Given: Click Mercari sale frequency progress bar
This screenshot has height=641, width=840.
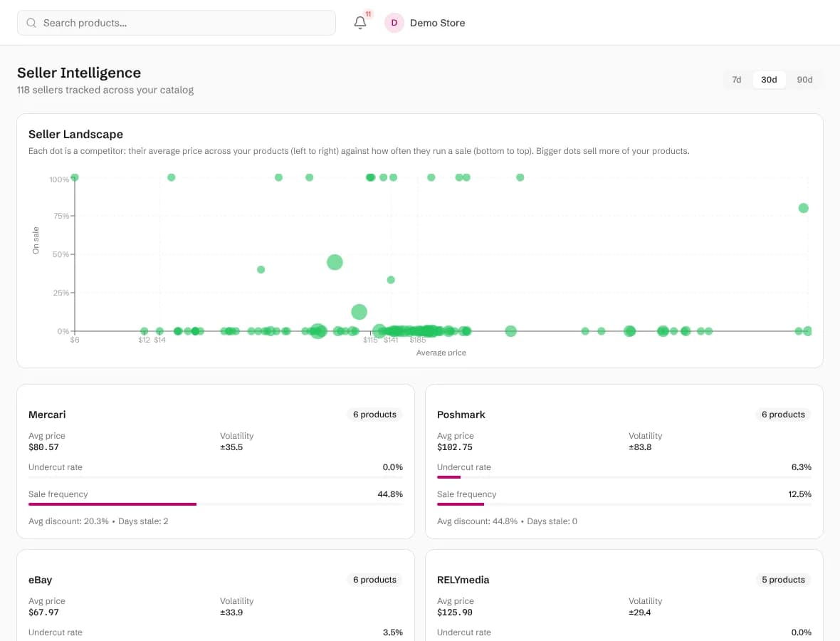Looking at the screenshot, I should (x=216, y=504).
